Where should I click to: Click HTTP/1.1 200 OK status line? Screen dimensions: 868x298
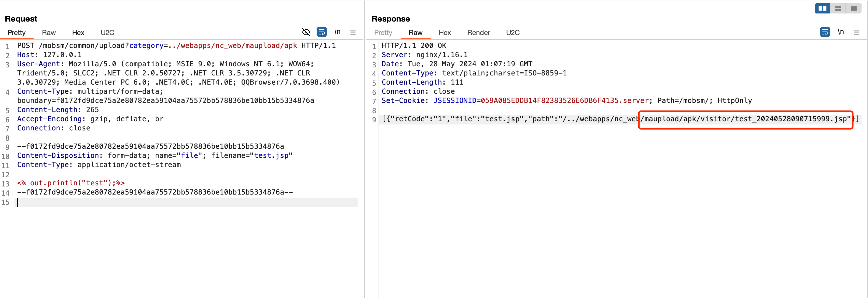pyautogui.click(x=414, y=46)
